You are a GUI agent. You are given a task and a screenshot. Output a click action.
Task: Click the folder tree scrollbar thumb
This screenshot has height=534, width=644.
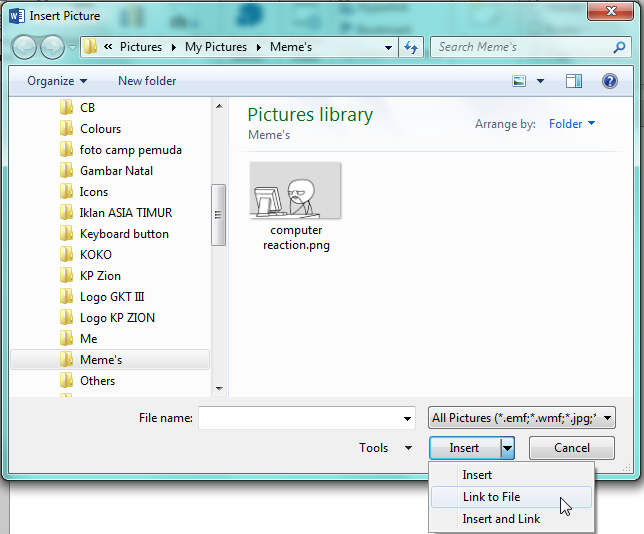tap(218, 215)
